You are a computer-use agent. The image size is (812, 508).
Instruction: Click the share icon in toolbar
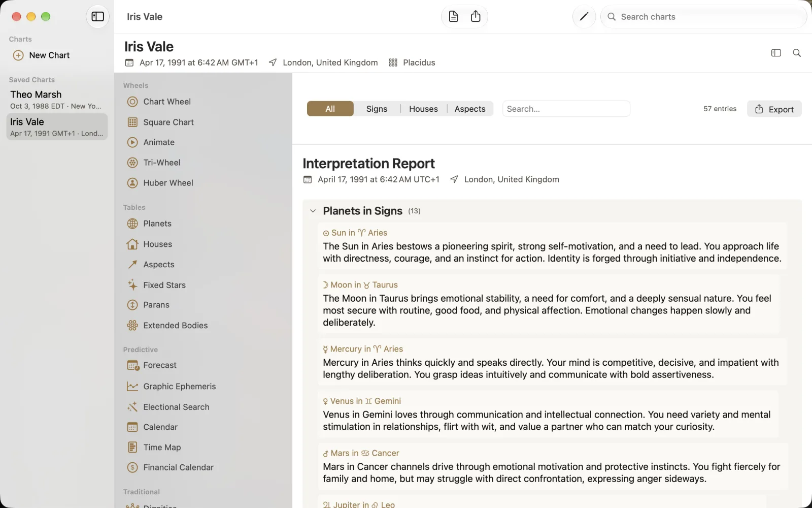[x=476, y=17]
